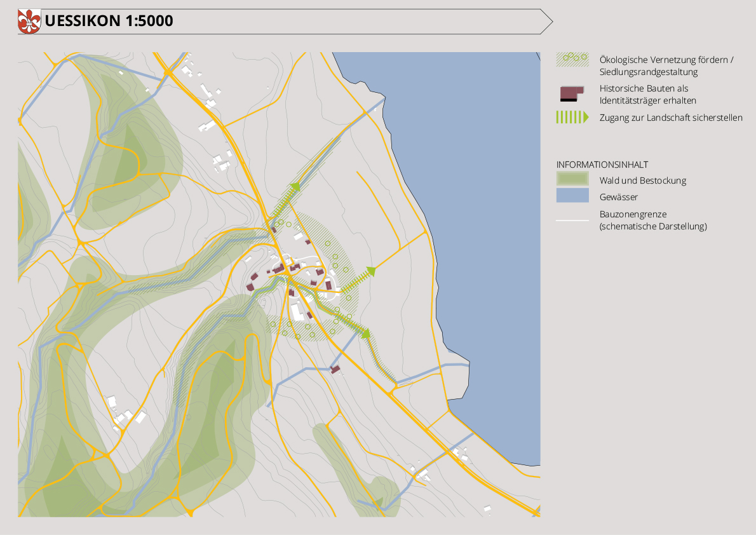Screen dimensions: 756x535
Task: Click the eastward green access arrowhead on map
Action: pyautogui.click(x=370, y=271)
